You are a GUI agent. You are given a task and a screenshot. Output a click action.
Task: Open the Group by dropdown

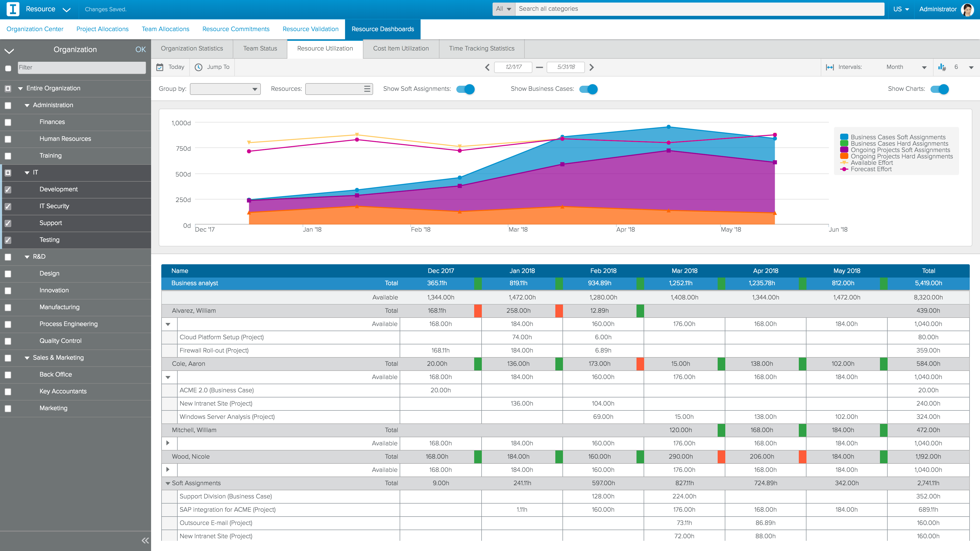(x=225, y=89)
